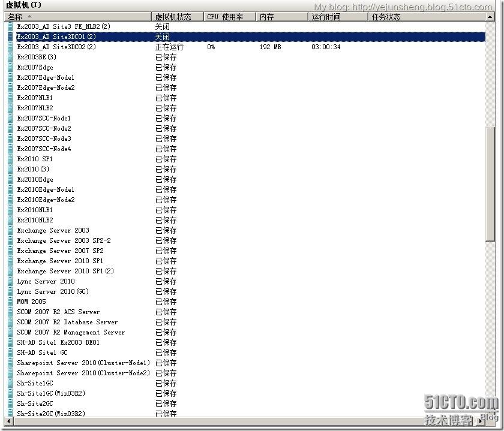
Task: Click the 0% CPU usage value
Action: coord(211,47)
